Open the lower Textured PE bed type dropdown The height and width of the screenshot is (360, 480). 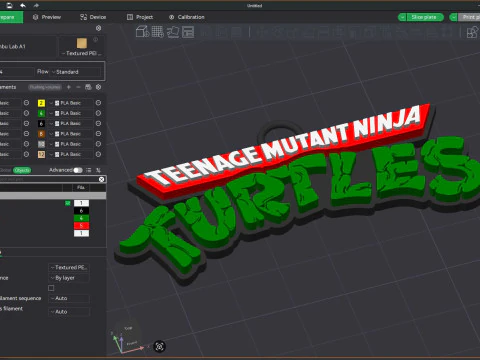pos(69,267)
